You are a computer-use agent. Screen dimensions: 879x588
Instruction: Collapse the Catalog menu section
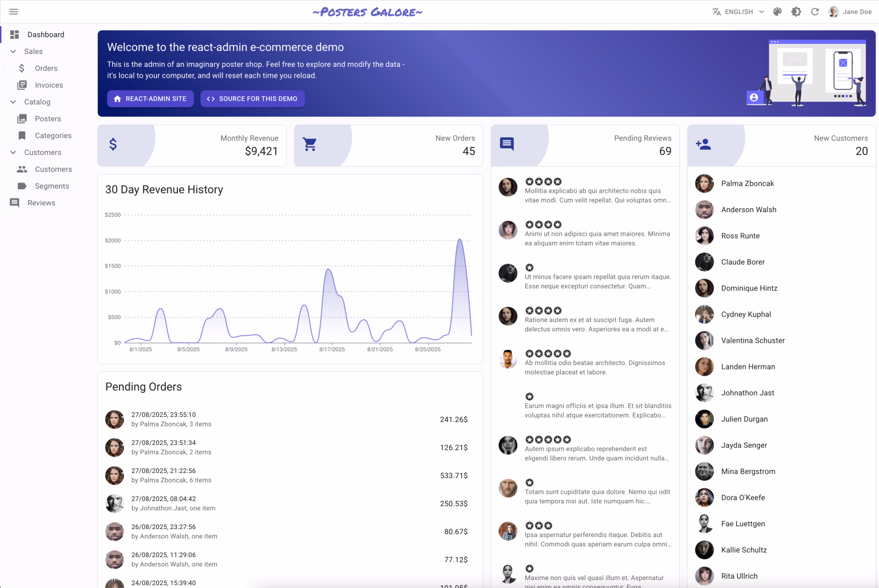coord(13,102)
